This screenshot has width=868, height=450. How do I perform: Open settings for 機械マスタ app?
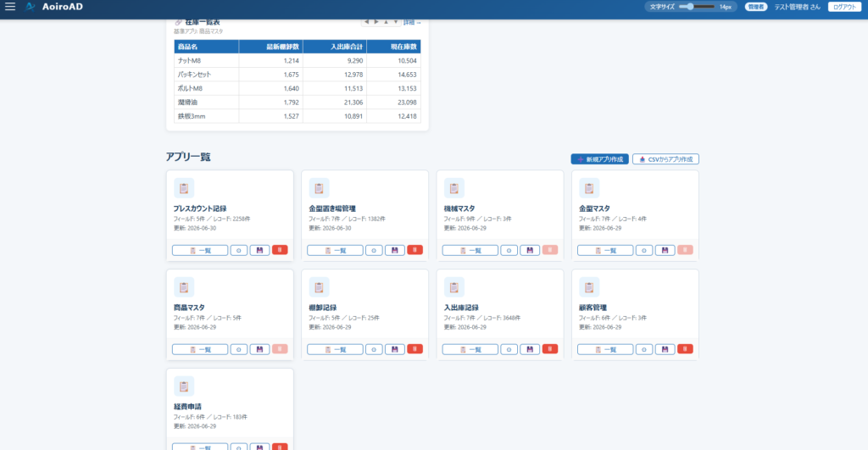509,250
